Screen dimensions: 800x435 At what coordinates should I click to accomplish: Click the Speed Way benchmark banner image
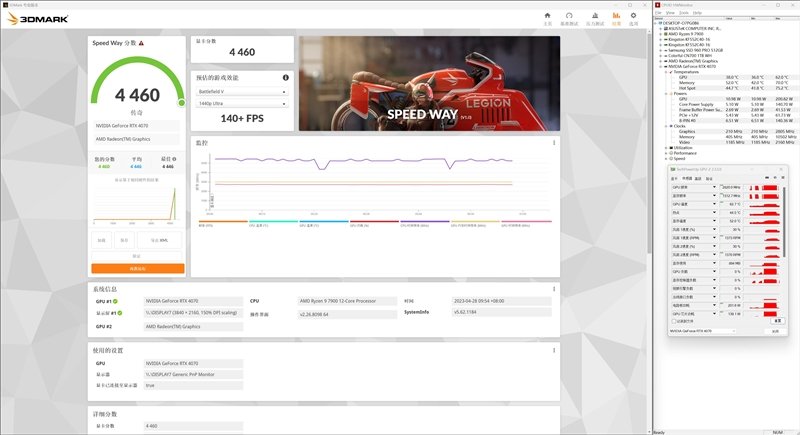429,83
